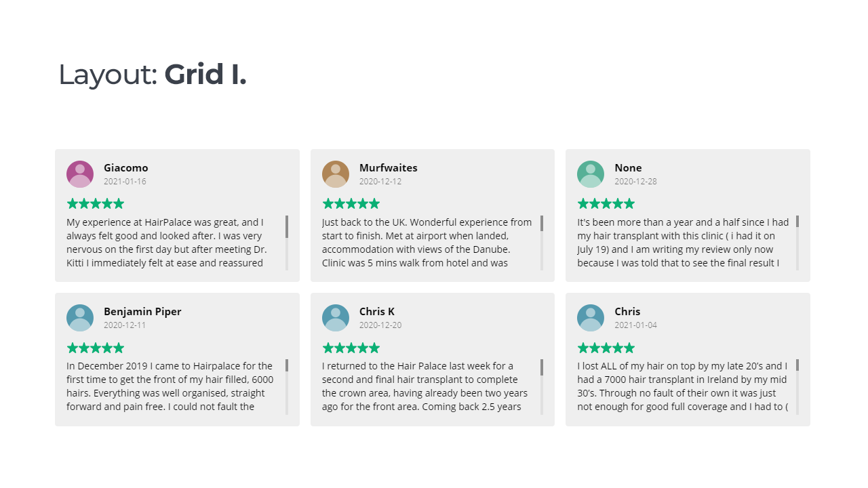Click the scrollbar in Murfwaites' review card
The image size is (868, 488).
tap(542, 243)
